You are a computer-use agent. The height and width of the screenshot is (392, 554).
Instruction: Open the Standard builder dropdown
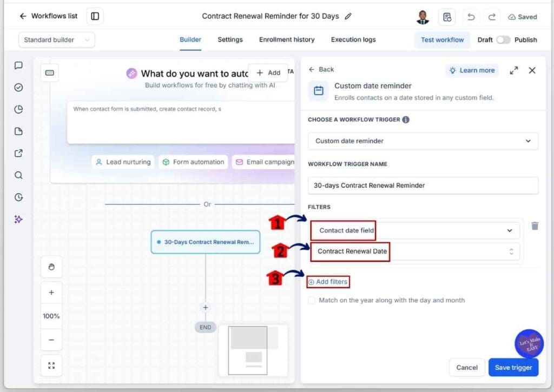[x=56, y=40]
